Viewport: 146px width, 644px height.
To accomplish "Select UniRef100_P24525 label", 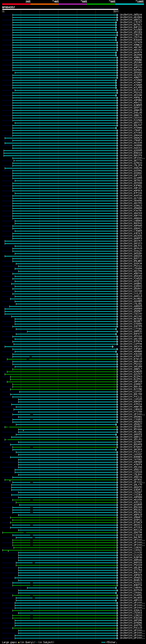I will point(131,278).
